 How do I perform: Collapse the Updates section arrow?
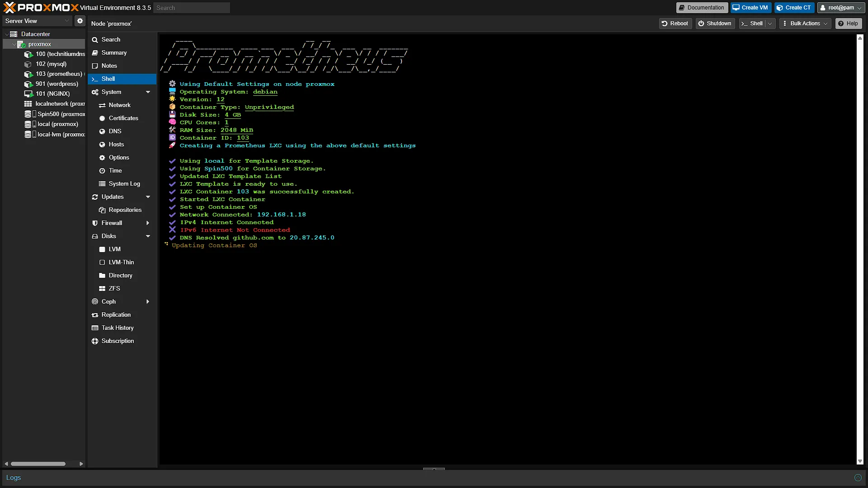click(x=148, y=197)
